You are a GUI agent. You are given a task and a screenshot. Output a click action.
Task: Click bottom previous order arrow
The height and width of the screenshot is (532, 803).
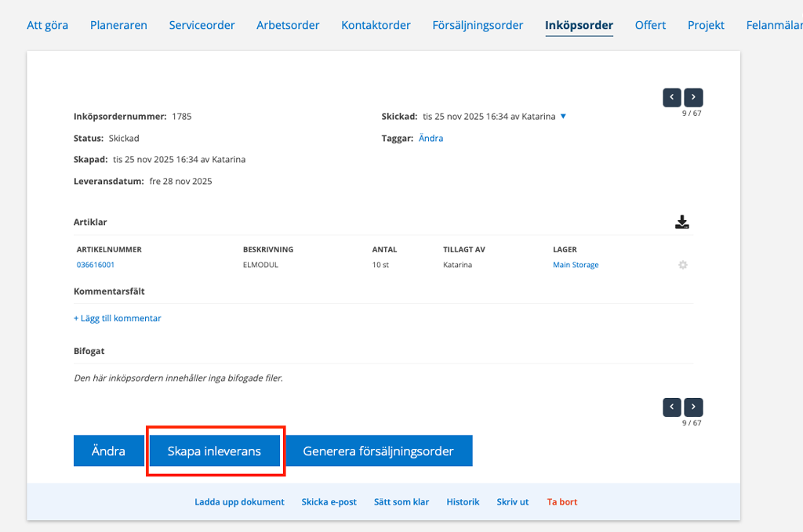pos(672,407)
